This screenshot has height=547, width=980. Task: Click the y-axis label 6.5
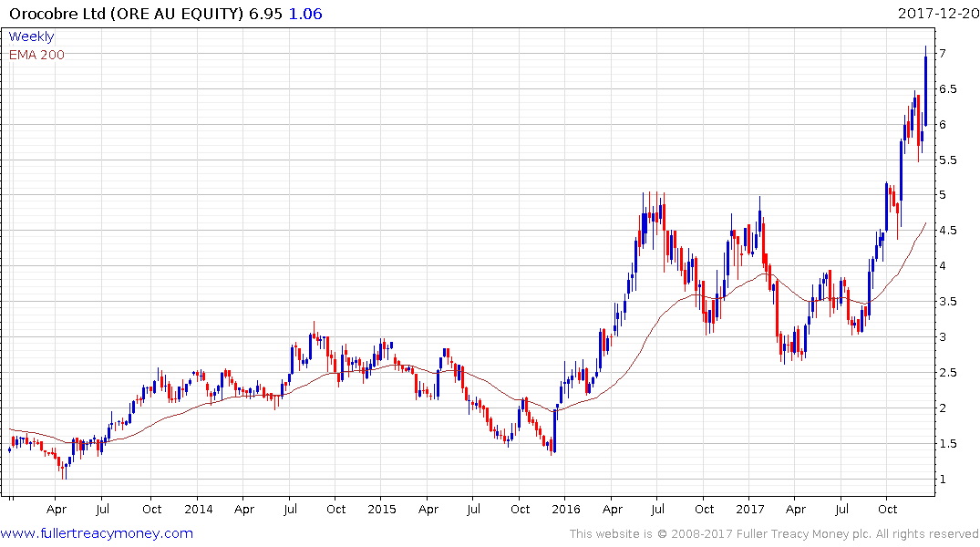(948, 89)
